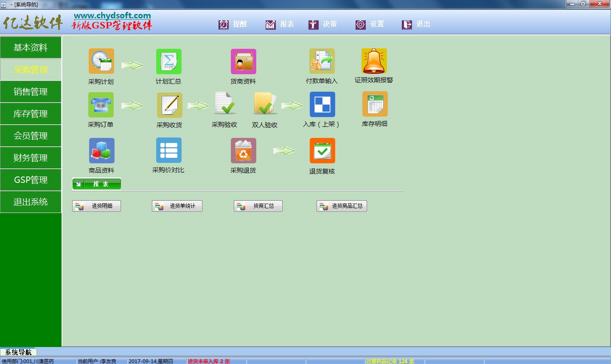Click the 进货明细 report button
Screen dimensions: 611x364
click(97, 206)
